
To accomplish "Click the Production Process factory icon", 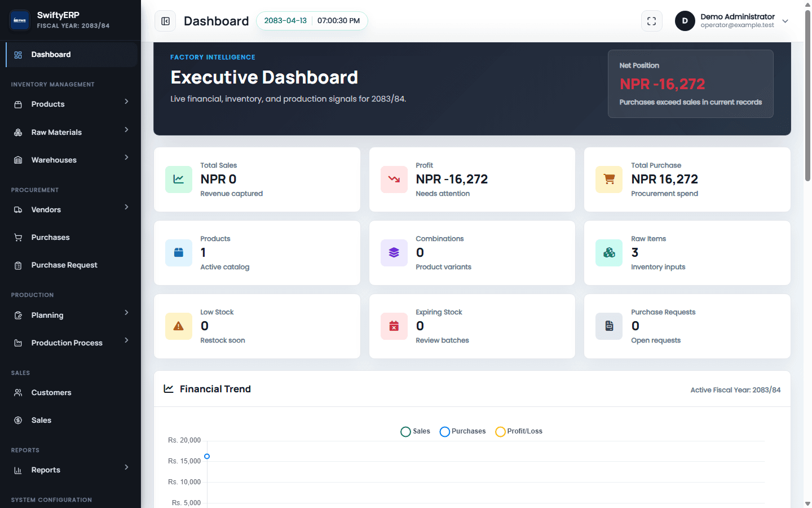I will pyautogui.click(x=18, y=343).
